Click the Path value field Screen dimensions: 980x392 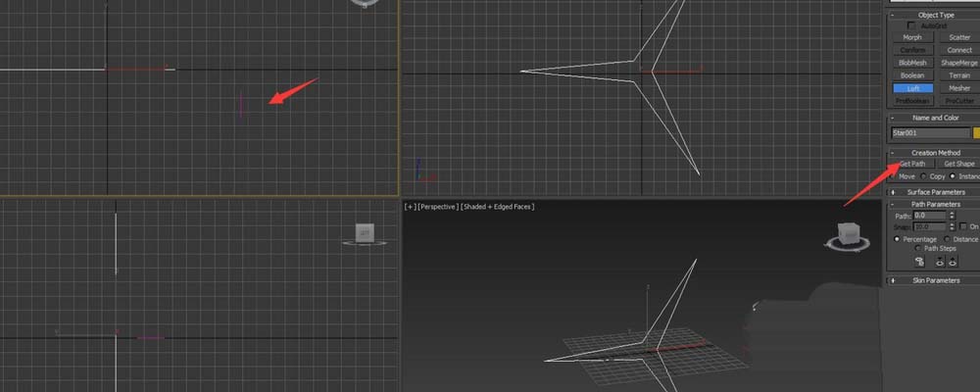pos(930,216)
